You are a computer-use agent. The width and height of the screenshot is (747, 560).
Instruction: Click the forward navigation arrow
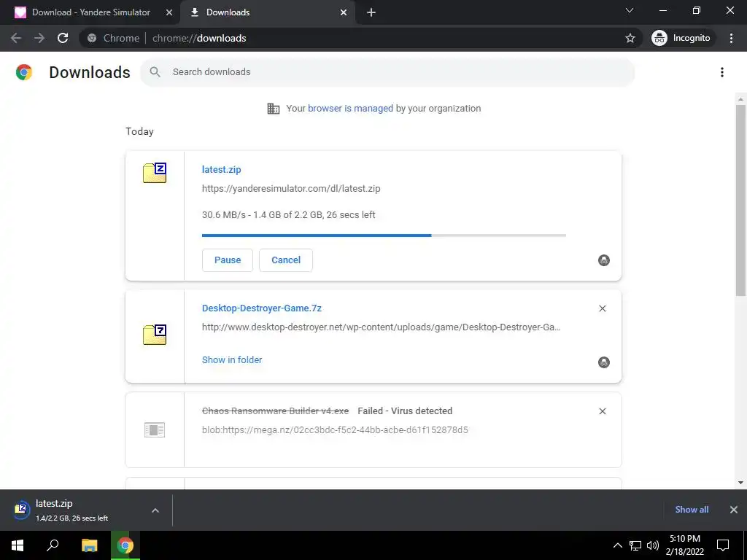39,38
